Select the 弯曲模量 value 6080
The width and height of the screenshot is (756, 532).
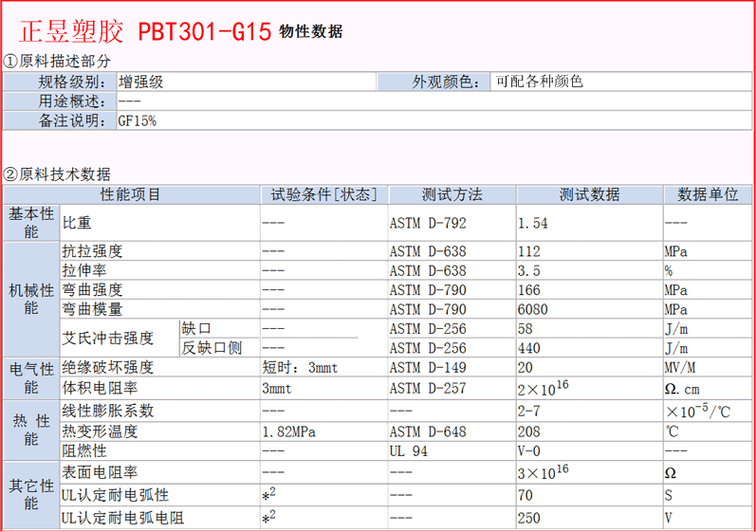[x=531, y=309]
